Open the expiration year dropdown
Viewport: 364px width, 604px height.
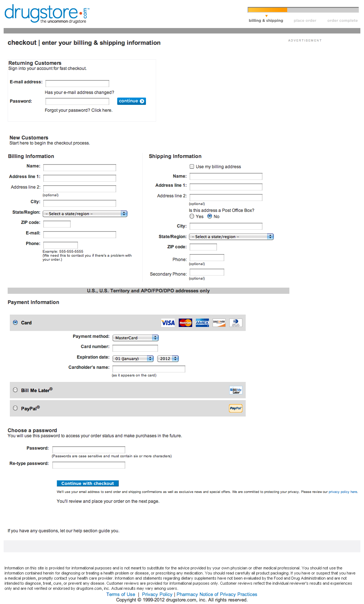(x=168, y=359)
